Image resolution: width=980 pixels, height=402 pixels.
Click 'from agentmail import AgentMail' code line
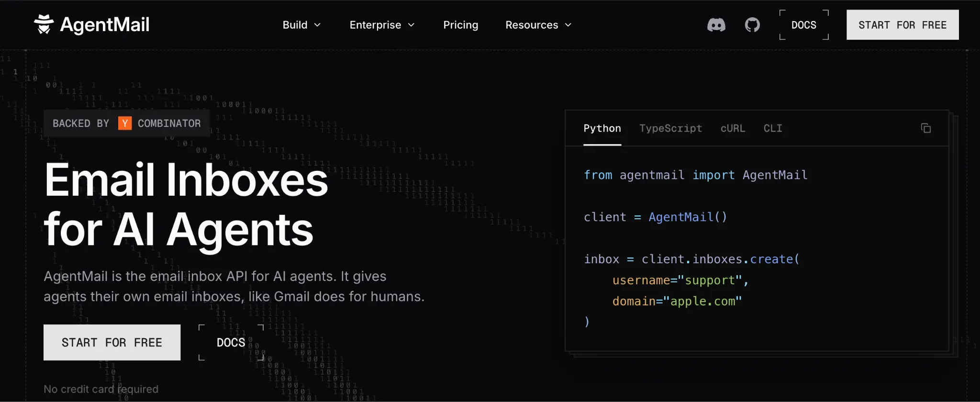point(695,175)
